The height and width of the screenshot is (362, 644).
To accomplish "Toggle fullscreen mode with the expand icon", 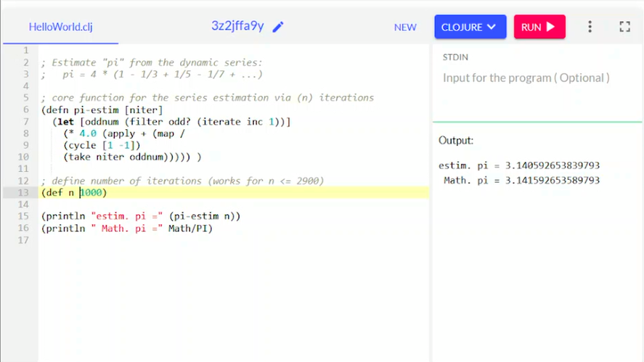I will 624,27.
